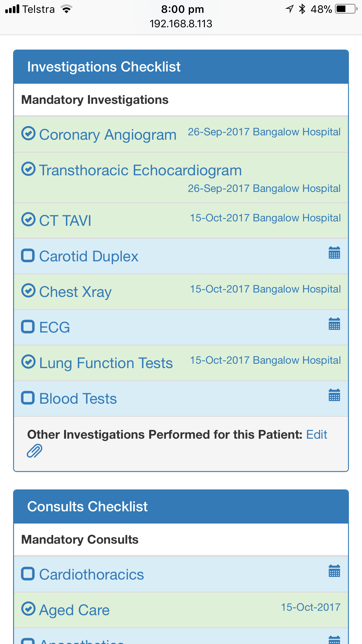Open the Transthoracic Echocardiogram entry
Image resolution: width=362 pixels, height=644 pixels.
pos(140,170)
